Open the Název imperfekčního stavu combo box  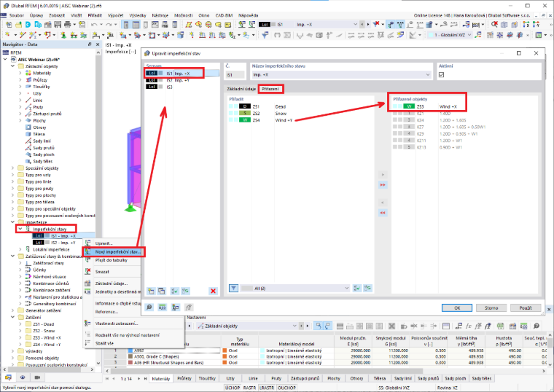(x=341, y=75)
